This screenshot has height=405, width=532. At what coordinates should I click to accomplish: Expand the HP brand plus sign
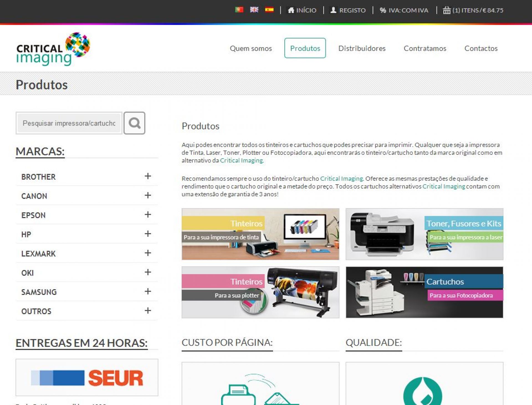(148, 234)
